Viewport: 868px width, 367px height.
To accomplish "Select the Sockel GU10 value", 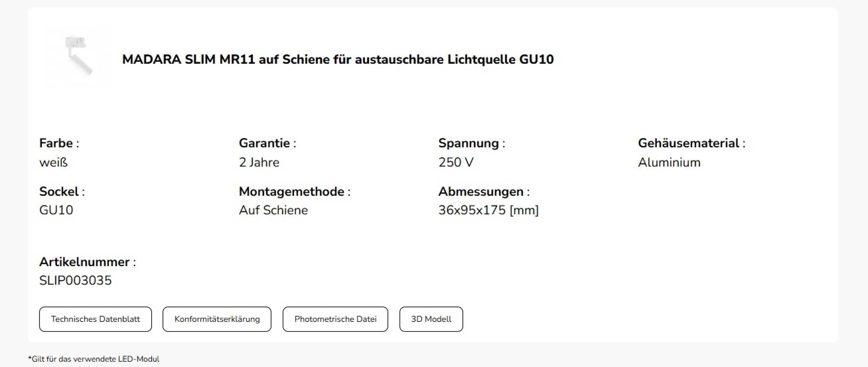I will point(55,210).
